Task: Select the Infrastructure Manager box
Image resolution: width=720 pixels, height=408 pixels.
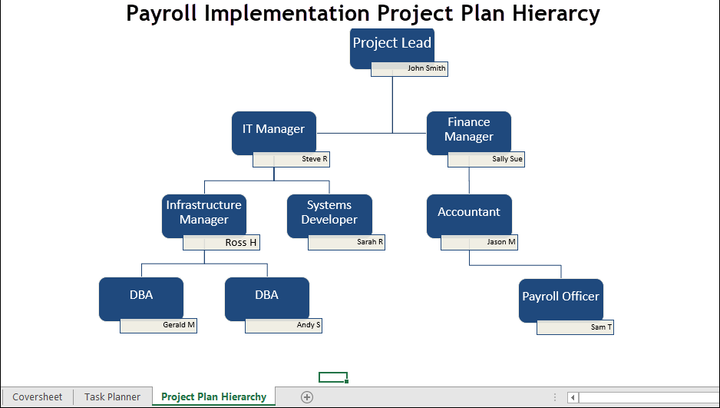Action: click(x=204, y=213)
